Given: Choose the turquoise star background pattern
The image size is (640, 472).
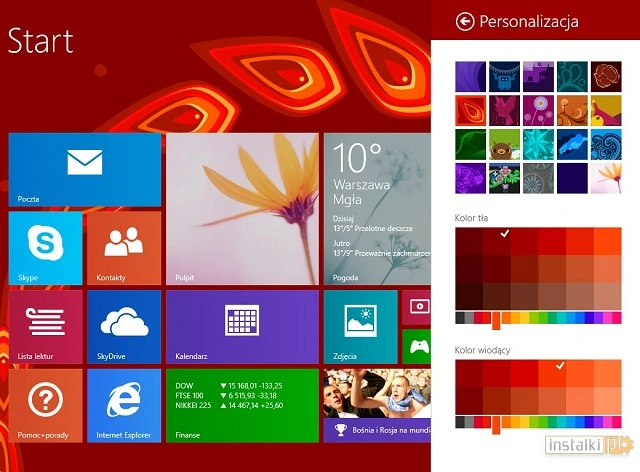Looking at the screenshot, I should click(538, 145).
